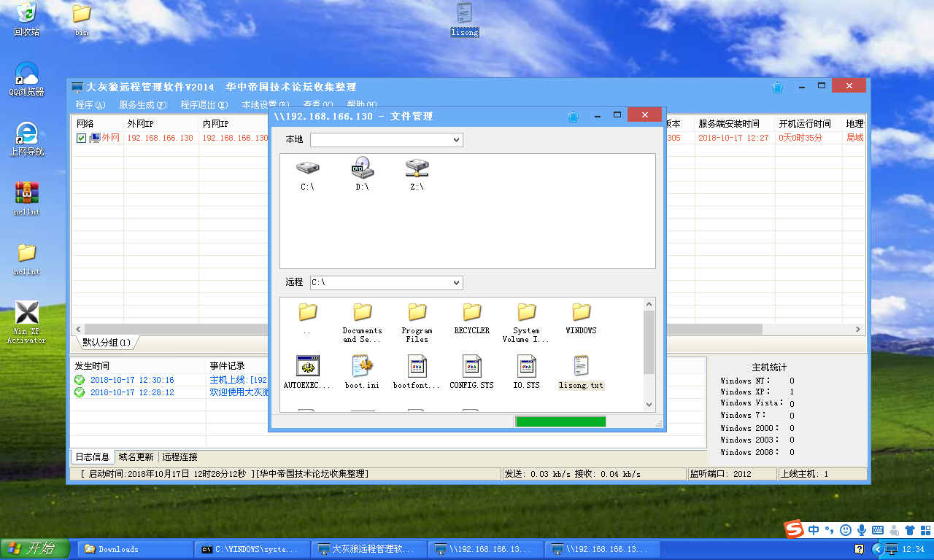
Task: Select the 2018-10-17 12:28:12 log entry
Action: pyautogui.click(x=132, y=392)
